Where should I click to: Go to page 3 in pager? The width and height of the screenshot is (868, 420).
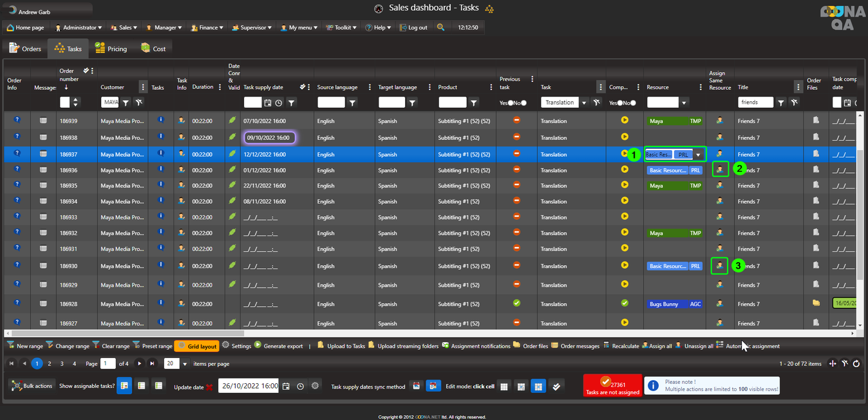click(62, 363)
